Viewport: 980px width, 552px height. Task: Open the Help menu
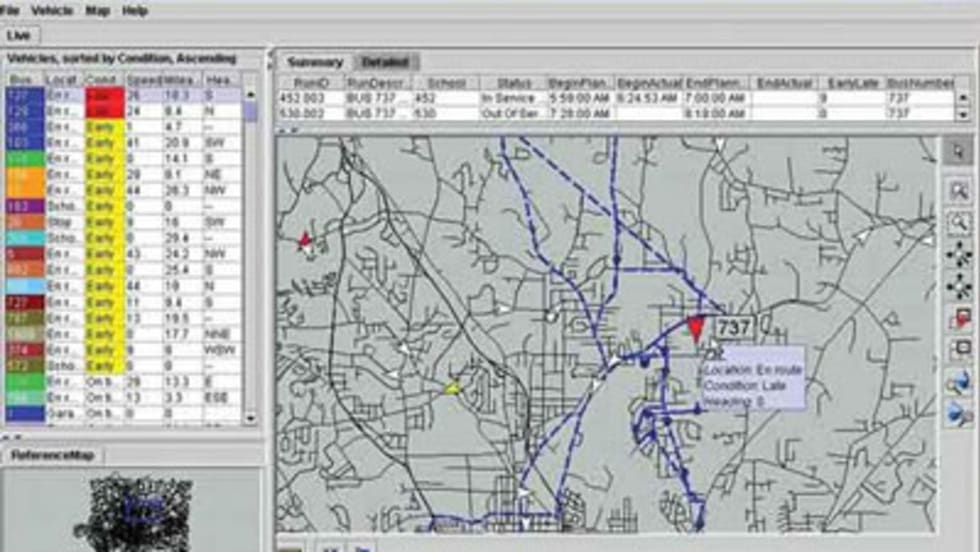tap(134, 11)
